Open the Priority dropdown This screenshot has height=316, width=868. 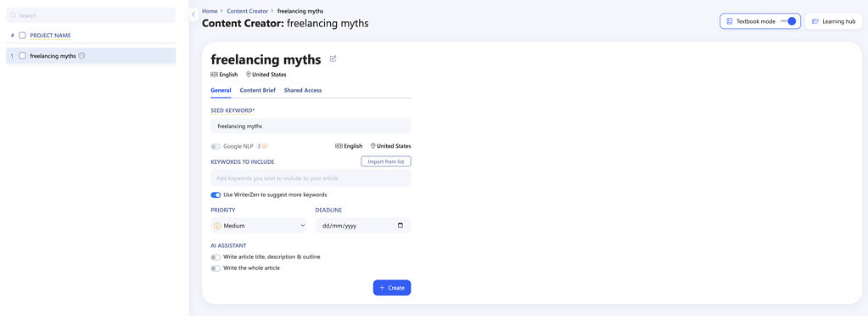point(259,226)
